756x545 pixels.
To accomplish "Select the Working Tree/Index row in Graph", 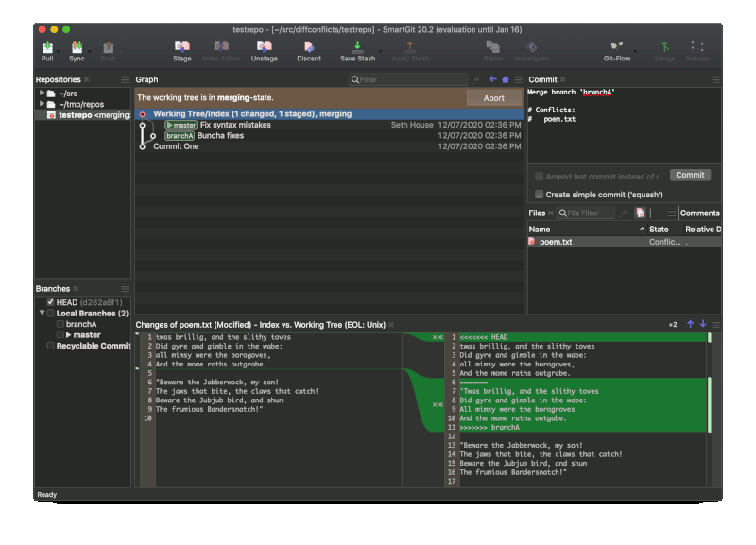I will pos(329,114).
